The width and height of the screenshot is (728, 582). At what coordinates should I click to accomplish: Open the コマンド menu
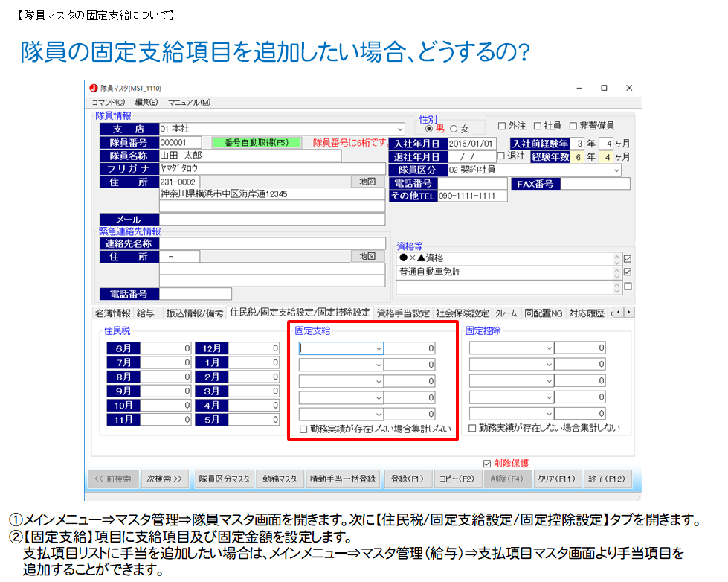108,103
